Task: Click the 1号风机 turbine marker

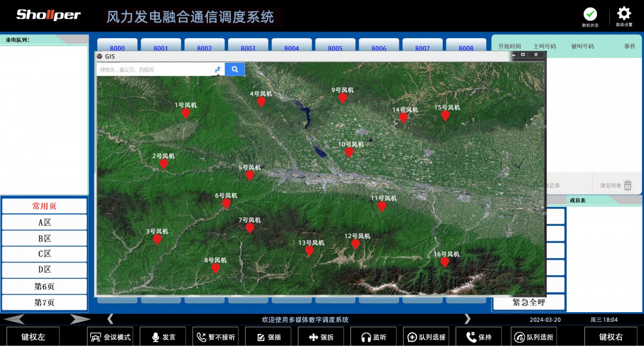Action: (186, 113)
